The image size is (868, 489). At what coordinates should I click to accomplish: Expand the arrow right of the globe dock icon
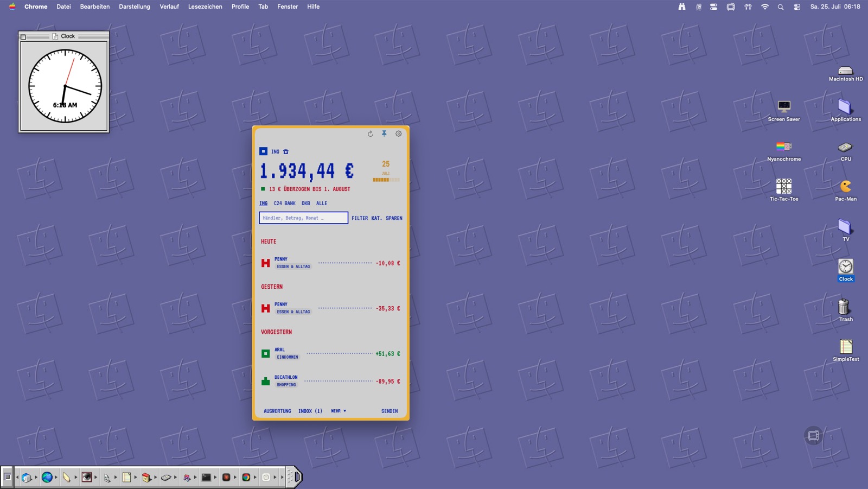[x=56, y=477]
